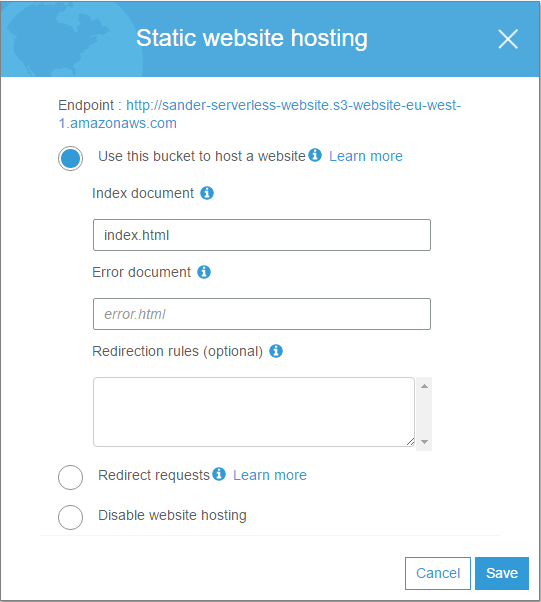Viewport: 541px width, 602px height.
Task: Show info for Use this bucket option
Action: [315, 155]
